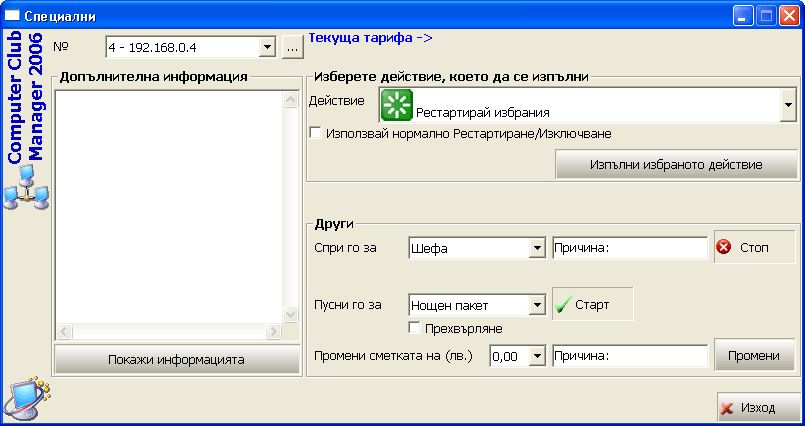The height and width of the screenshot is (426, 805).
Task: Click the green restart icon in Действие
Action: (x=396, y=105)
